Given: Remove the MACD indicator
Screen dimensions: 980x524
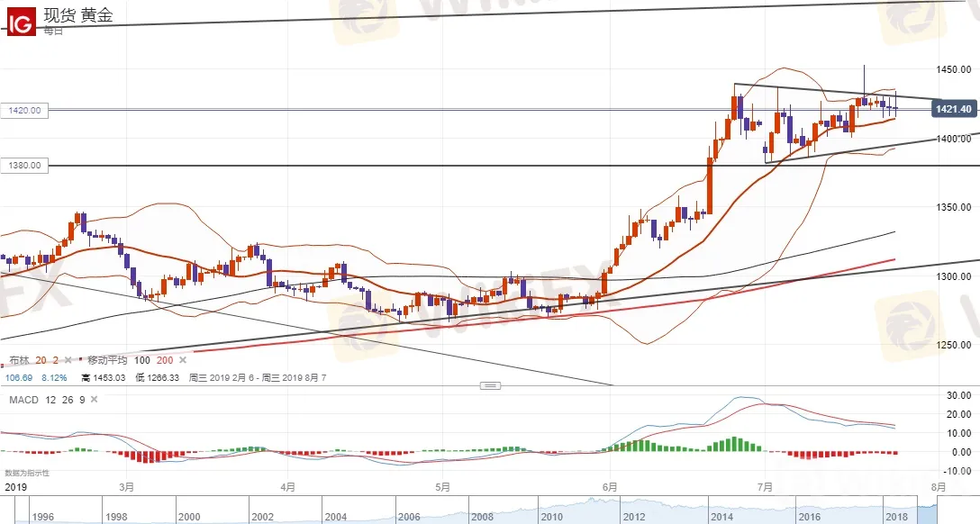Looking at the screenshot, I should (94, 400).
